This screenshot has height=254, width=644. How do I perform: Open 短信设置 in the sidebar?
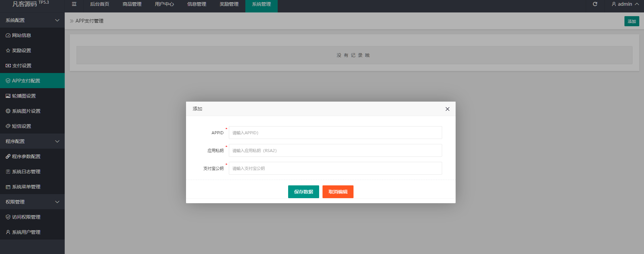point(32,126)
